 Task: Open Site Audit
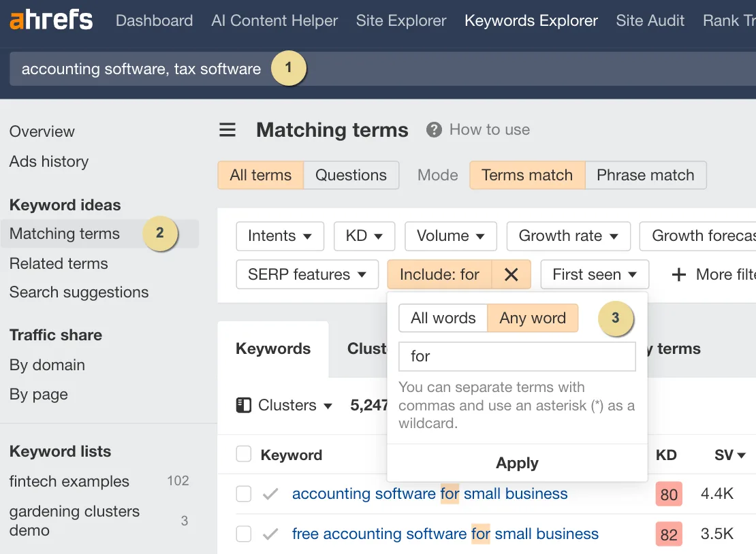(x=650, y=20)
